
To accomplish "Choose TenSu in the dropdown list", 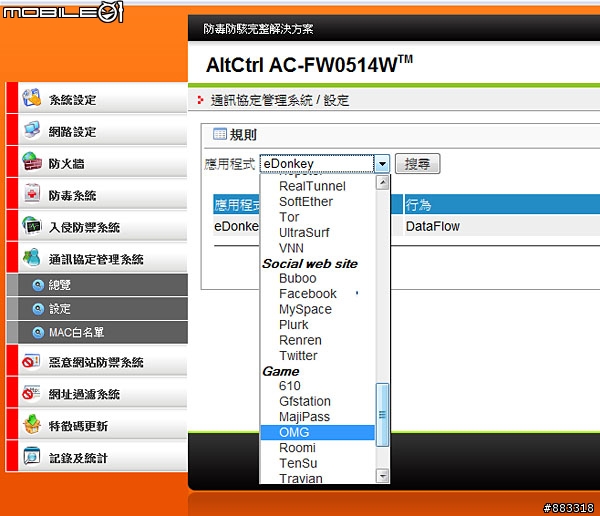I will pyautogui.click(x=317, y=463).
